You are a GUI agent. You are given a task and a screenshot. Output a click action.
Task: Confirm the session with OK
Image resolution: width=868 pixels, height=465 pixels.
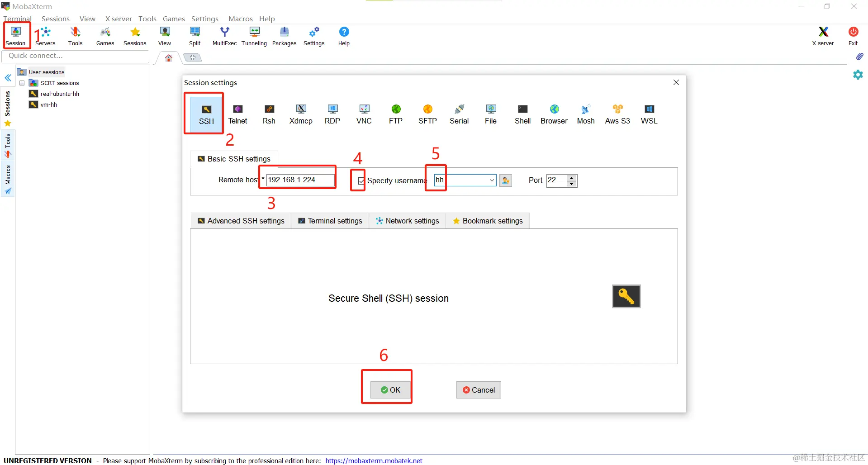[391, 390]
